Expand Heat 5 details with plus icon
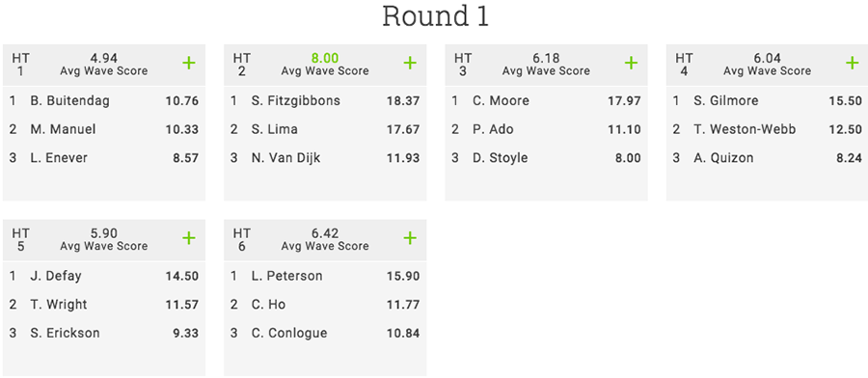Image resolution: width=868 pixels, height=378 pixels. 189,238
